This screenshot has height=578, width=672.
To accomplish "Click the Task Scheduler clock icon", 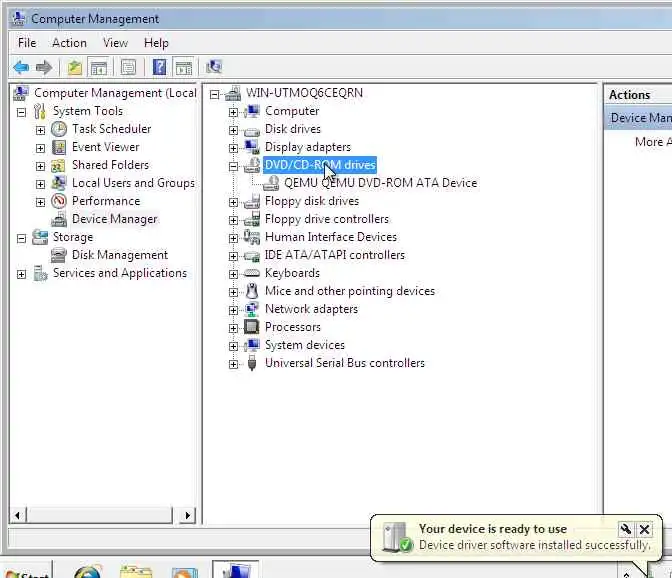I will [59, 129].
